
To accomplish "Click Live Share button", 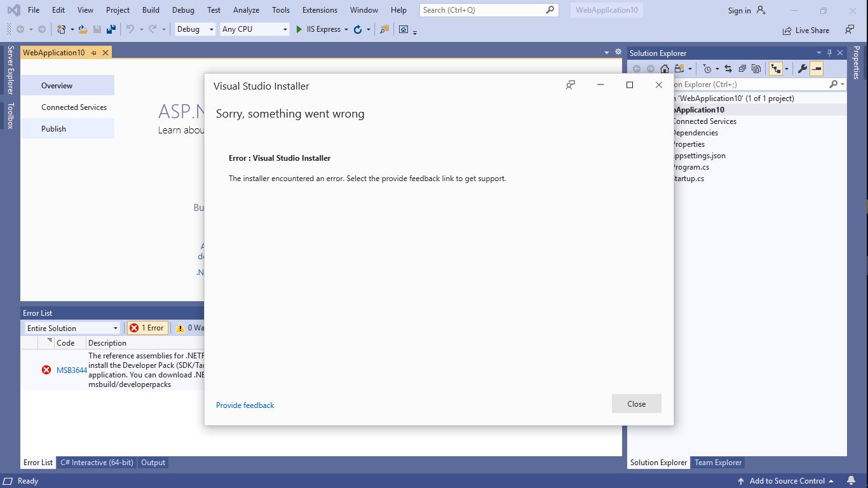I will tap(806, 30).
